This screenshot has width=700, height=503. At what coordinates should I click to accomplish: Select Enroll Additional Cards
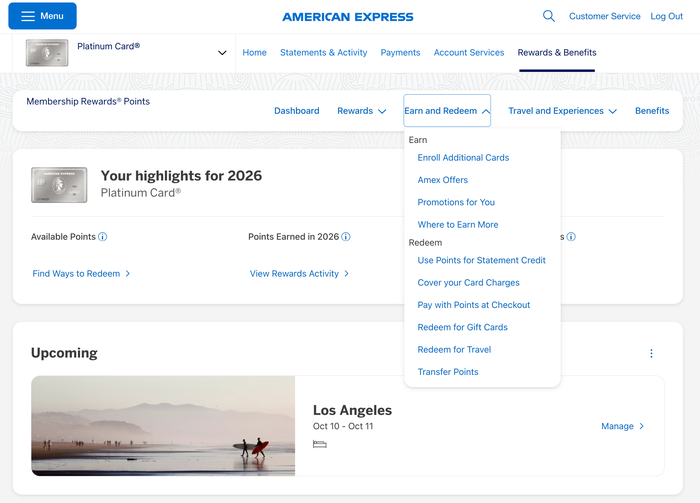[x=463, y=158]
